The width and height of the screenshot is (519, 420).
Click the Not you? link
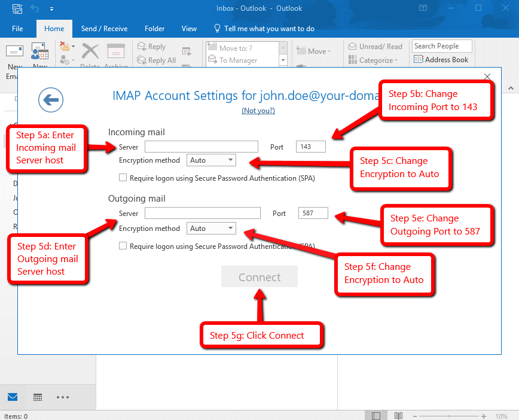(258, 111)
